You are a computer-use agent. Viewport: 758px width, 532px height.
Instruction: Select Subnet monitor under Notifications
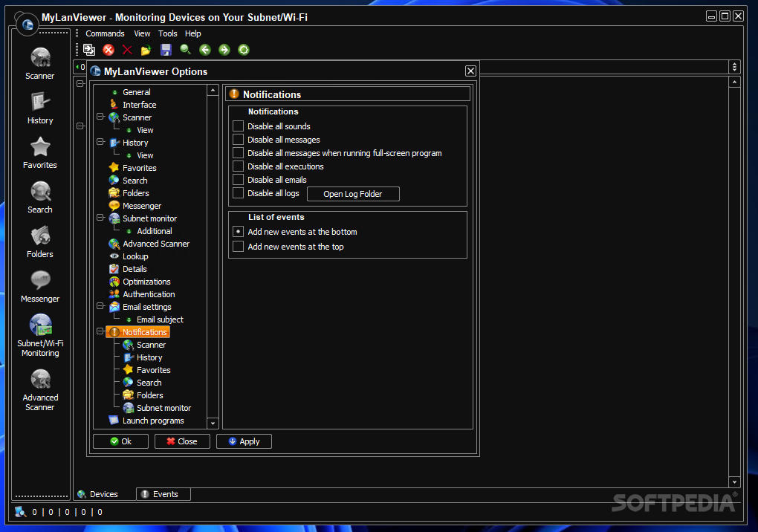coord(163,408)
